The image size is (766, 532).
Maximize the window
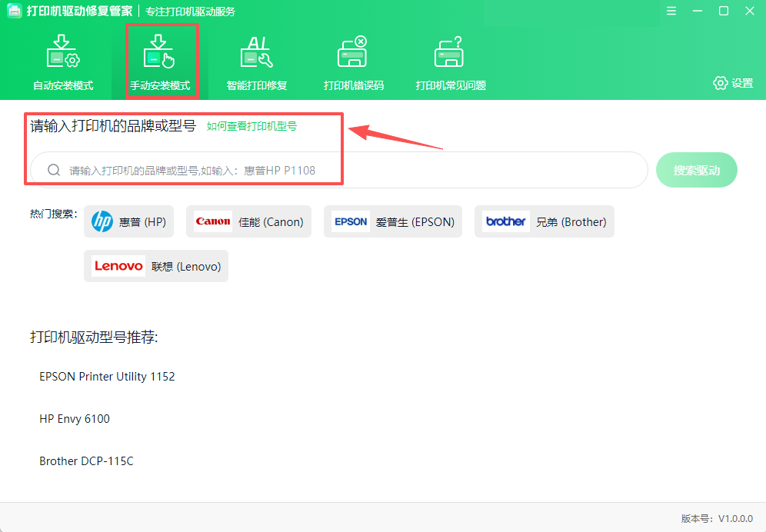coord(724,11)
